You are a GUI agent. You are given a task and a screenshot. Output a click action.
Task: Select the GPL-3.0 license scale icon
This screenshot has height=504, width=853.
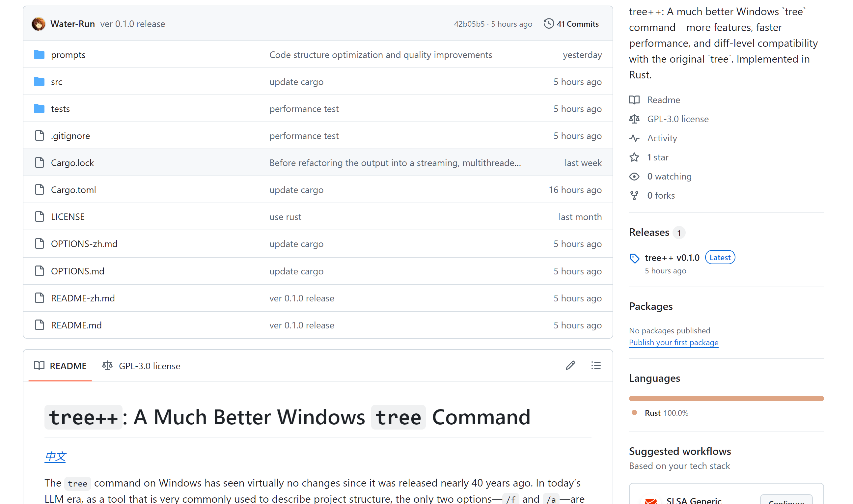(634, 119)
